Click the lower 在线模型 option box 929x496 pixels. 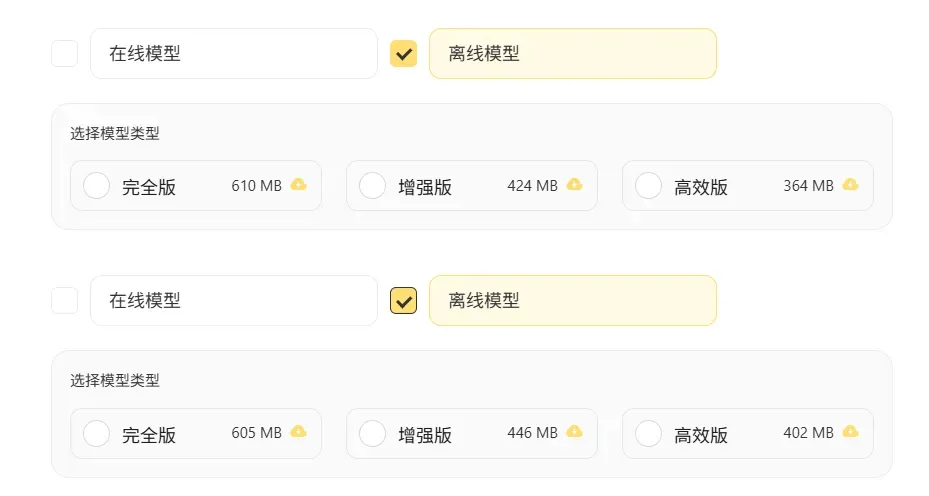(x=234, y=300)
